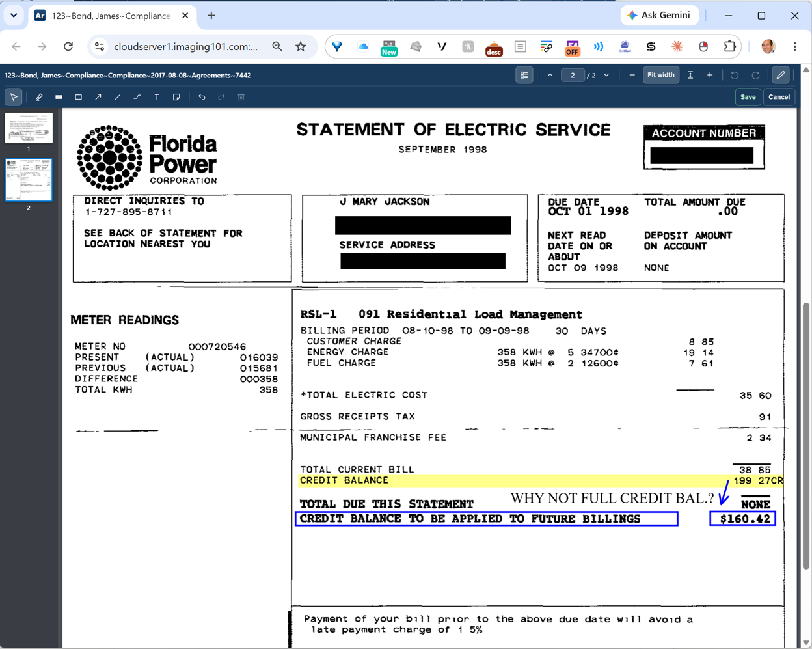Go to the next page with down chevron
Screen dimensions: 812x649
pyautogui.click(x=606, y=76)
